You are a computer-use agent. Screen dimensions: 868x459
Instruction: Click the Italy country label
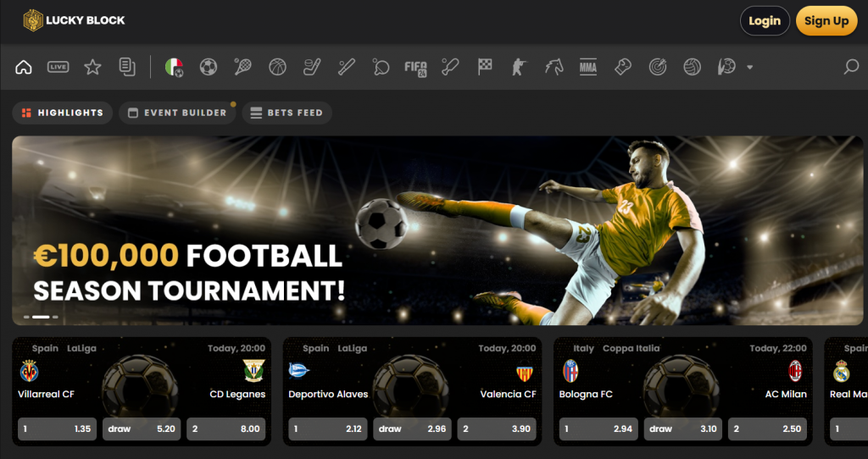583,348
